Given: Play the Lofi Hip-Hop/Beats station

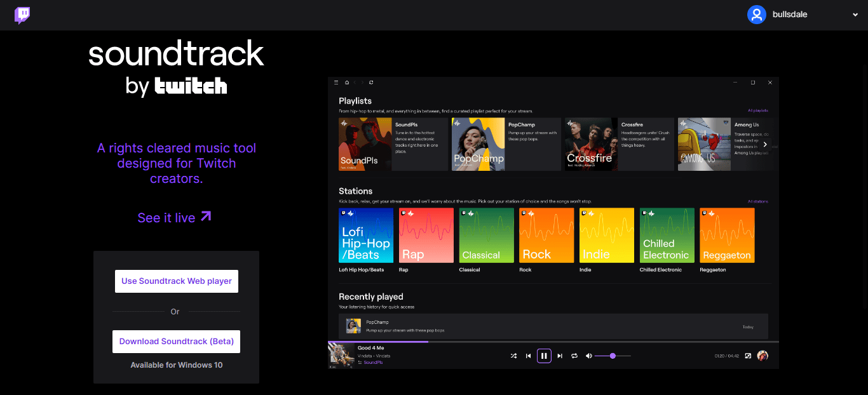Looking at the screenshot, I should click(x=366, y=234).
